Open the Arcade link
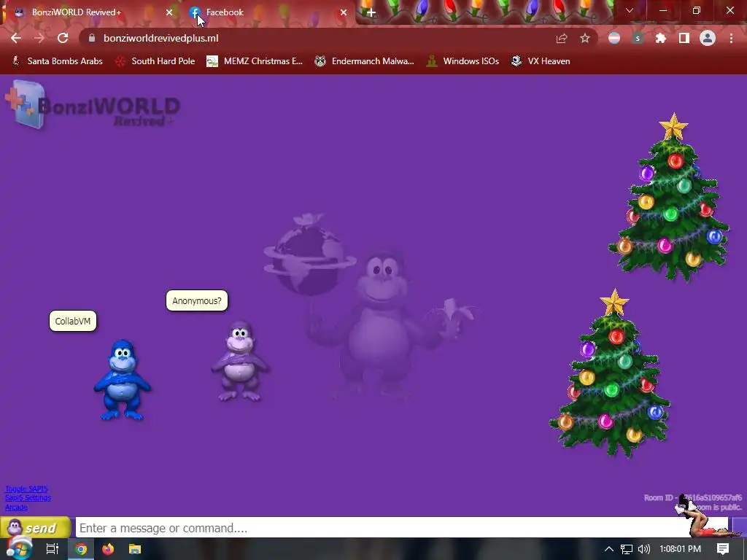This screenshot has width=747, height=560. coord(16,507)
